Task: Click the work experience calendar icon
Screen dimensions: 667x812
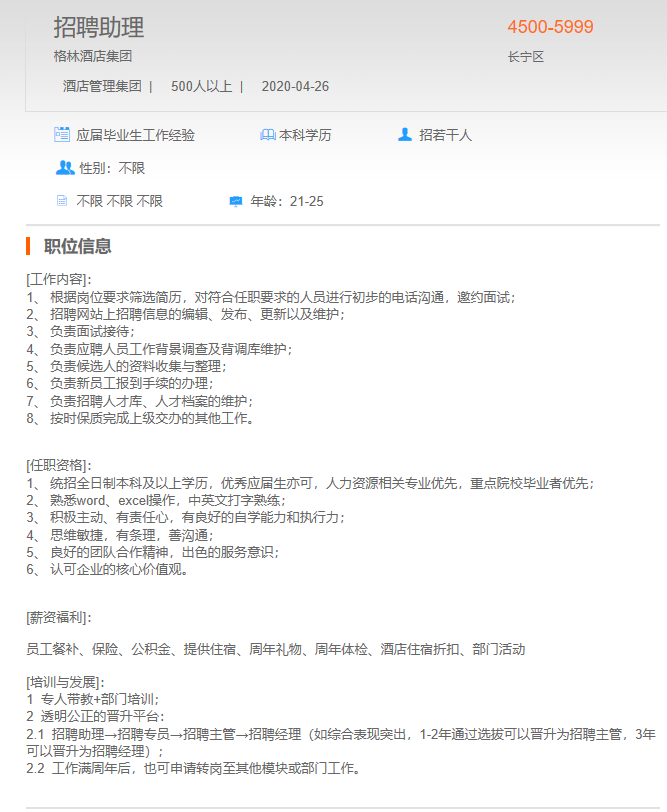Action: point(62,134)
